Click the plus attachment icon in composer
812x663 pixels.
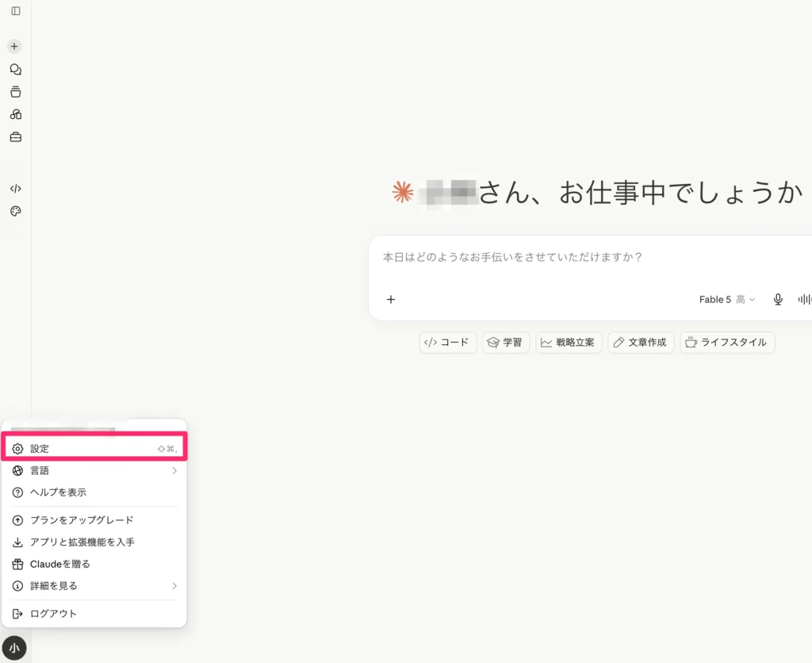point(391,300)
